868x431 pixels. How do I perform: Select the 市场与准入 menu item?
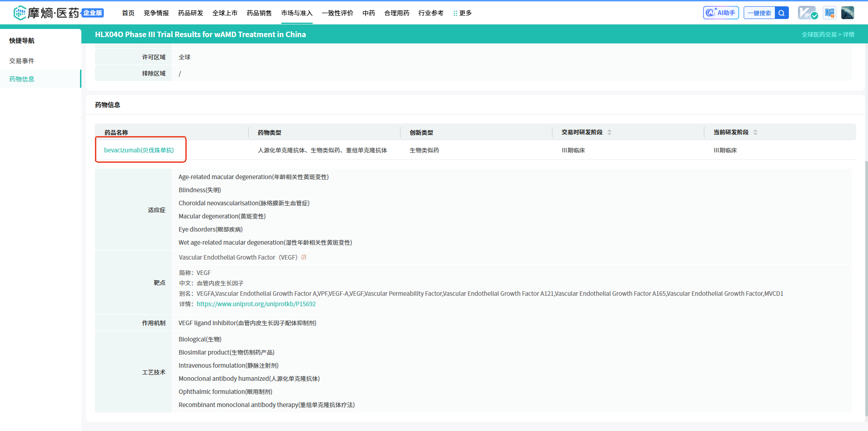(297, 13)
